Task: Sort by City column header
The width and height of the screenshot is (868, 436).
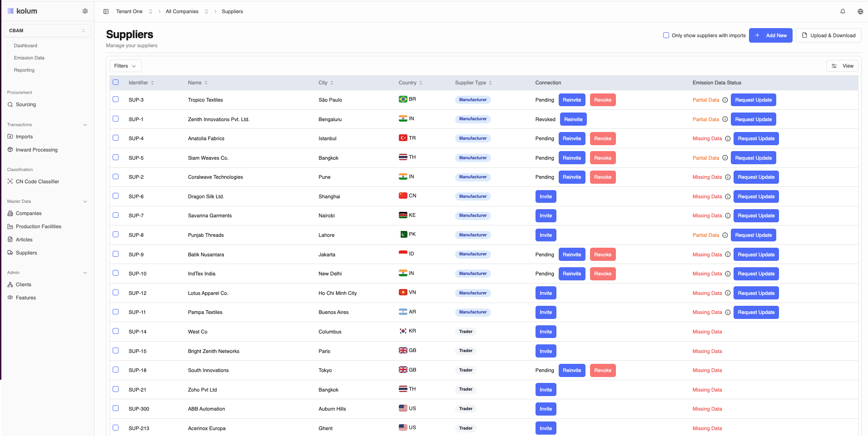Action: (x=326, y=83)
